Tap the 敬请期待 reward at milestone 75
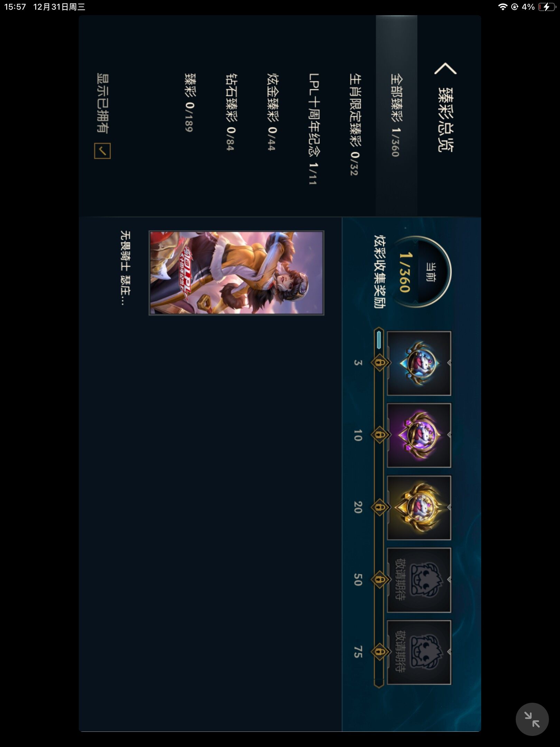560x747 pixels. click(419, 652)
